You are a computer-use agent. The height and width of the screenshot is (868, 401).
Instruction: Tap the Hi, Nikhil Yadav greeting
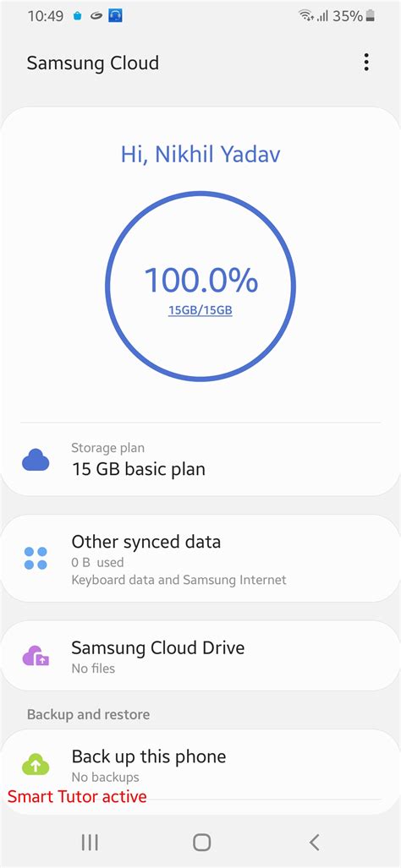coord(200,155)
